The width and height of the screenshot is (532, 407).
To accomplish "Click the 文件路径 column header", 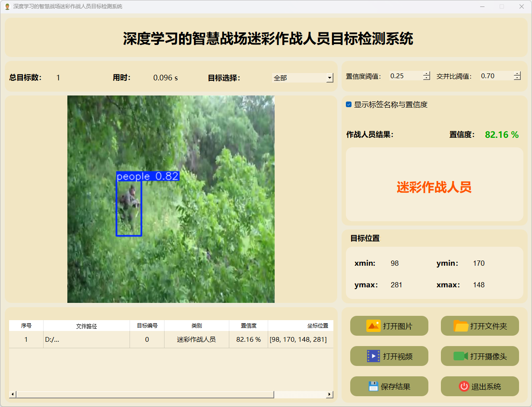I will pyautogui.click(x=86, y=326).
